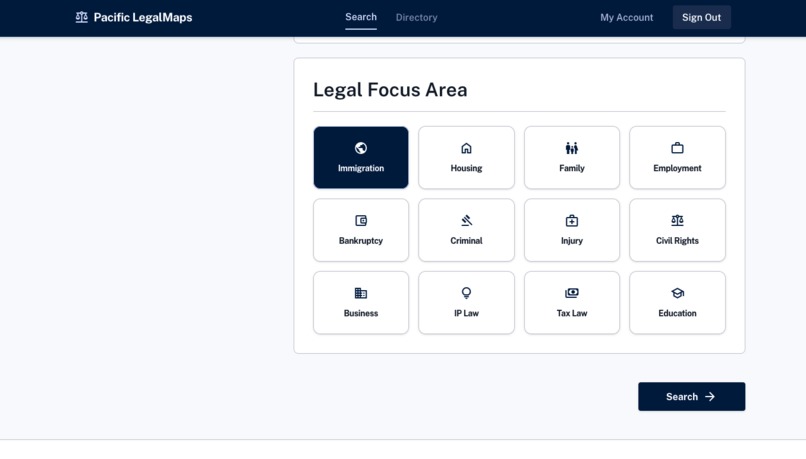
Task: Select the house icon for Housing
Action: (x=466, y=148)
